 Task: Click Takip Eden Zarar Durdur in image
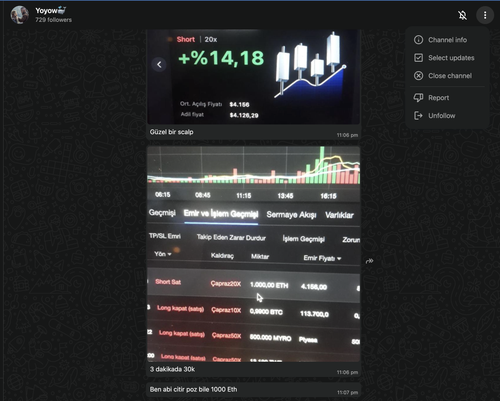pyautogui.click(x=231, y=238)
